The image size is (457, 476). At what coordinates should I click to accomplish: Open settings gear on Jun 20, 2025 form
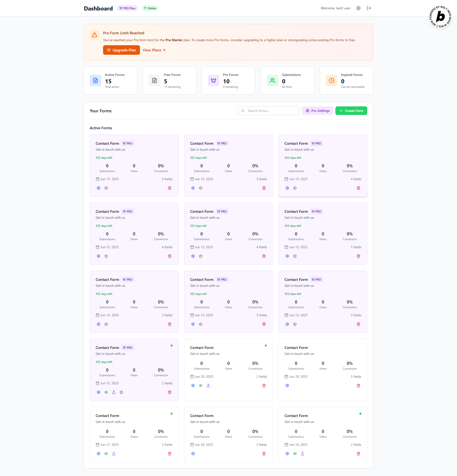(193, 454)
